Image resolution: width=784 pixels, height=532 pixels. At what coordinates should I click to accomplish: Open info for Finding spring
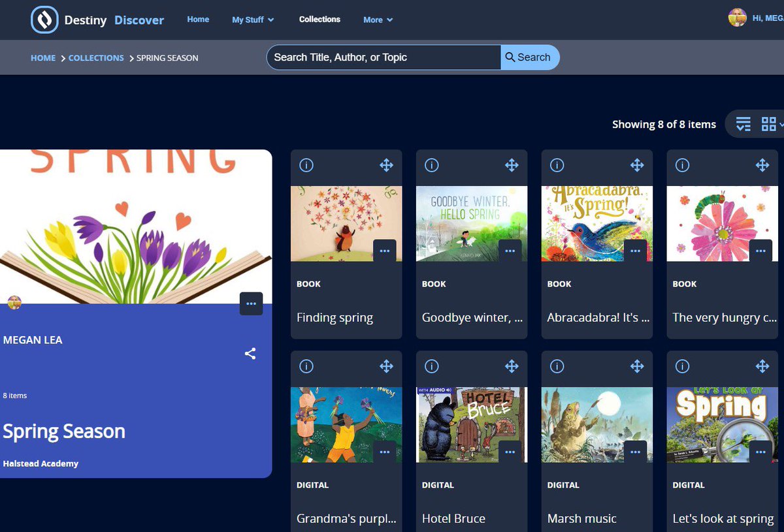coord(306,165)
